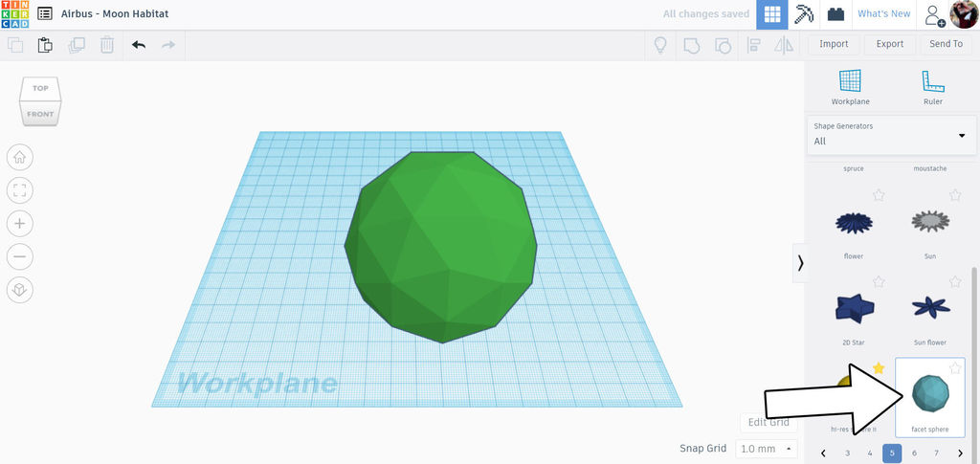
Task: Select the flower shape thumbnail
Action: tap(854, 222)
